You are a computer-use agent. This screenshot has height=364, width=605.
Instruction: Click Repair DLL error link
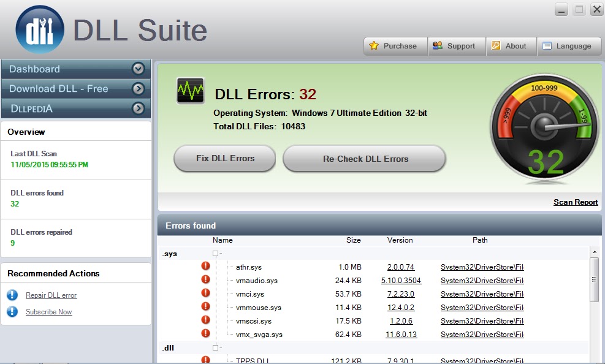[51, 295]
